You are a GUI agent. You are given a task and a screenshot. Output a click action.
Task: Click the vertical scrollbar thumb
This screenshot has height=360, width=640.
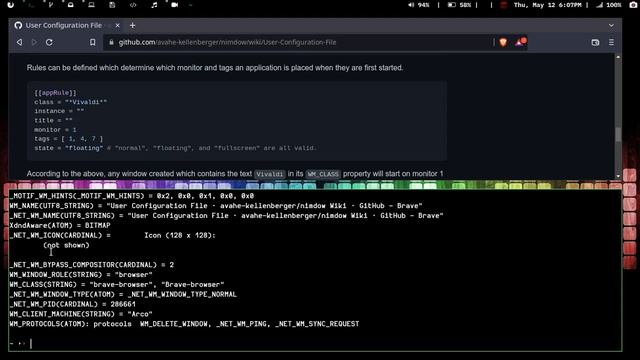[x=618, y=135]
